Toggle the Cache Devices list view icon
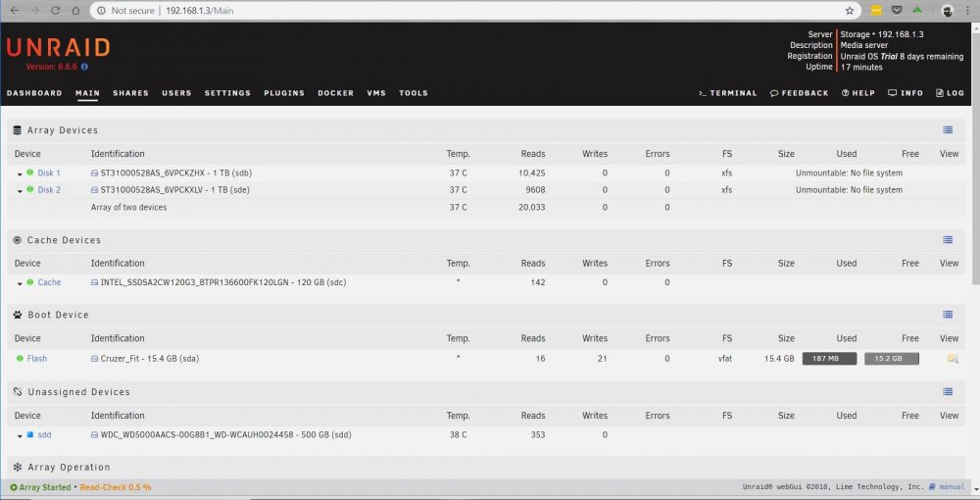 (x=948, y=240)
